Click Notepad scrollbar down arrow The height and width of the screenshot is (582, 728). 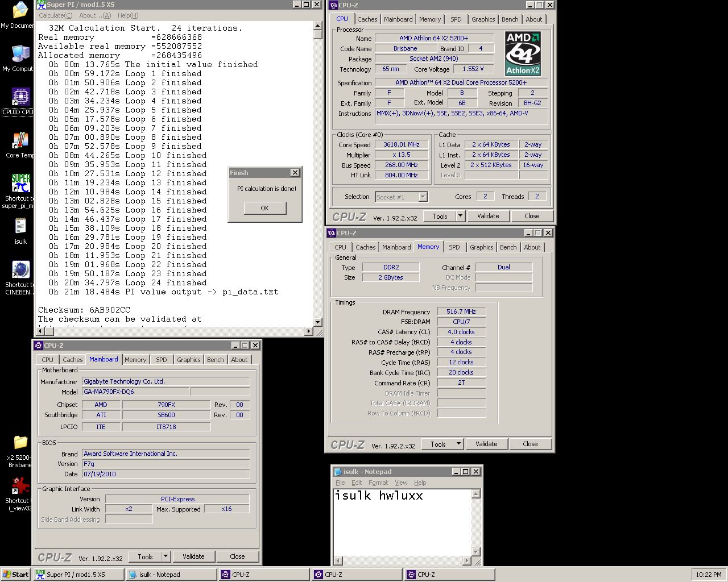click(x=476, y=551)
